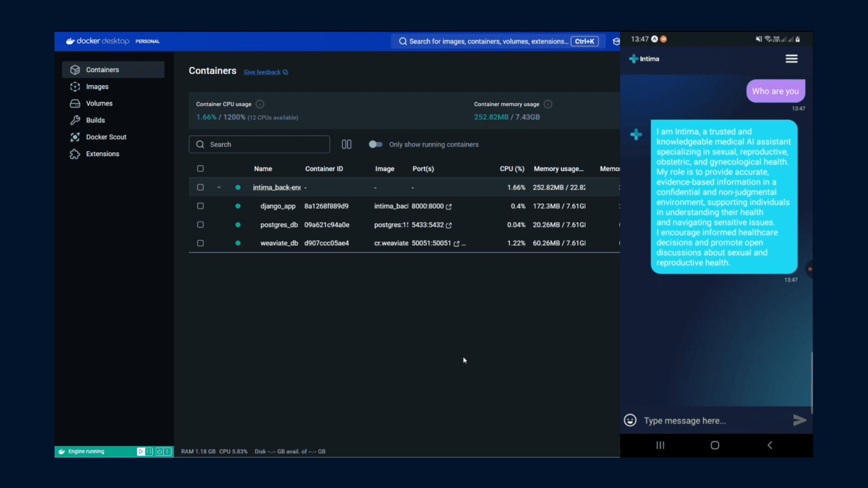
Task: Send the chat message arrow
Action: (x=799, y=421)
